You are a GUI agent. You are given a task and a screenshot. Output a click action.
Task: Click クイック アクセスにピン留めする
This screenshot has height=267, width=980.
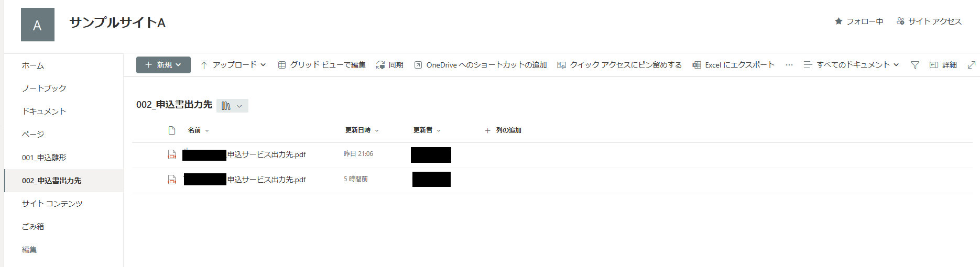(x=619, y=65)
